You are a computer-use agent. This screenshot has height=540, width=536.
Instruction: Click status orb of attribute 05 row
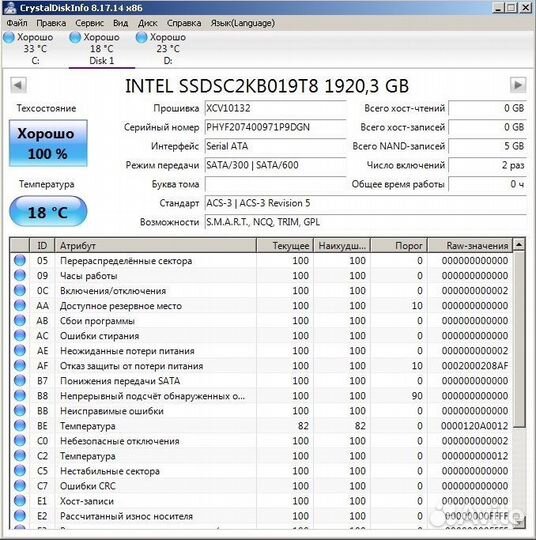[20, 260]
